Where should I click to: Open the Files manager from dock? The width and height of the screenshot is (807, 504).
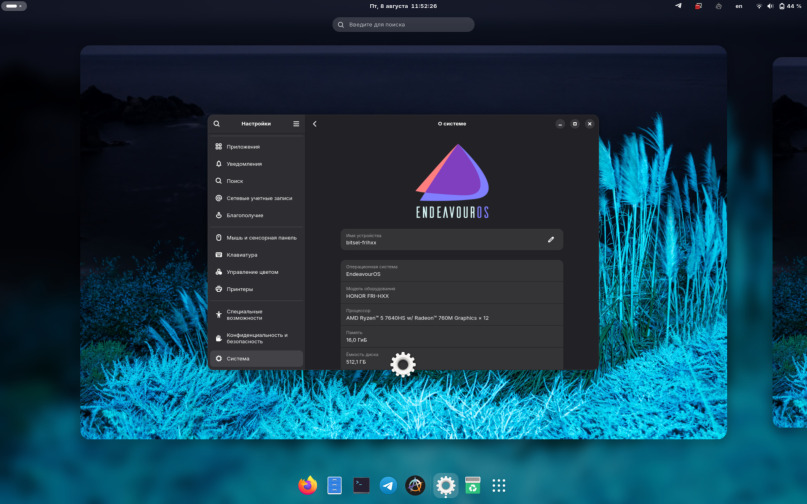(335, 485)
